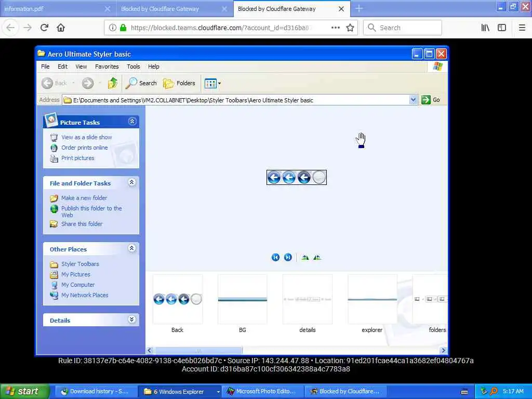The image size is (532, 399).
Task: Click filmstrip scroll right arrow
Action: tap(443, 351)
